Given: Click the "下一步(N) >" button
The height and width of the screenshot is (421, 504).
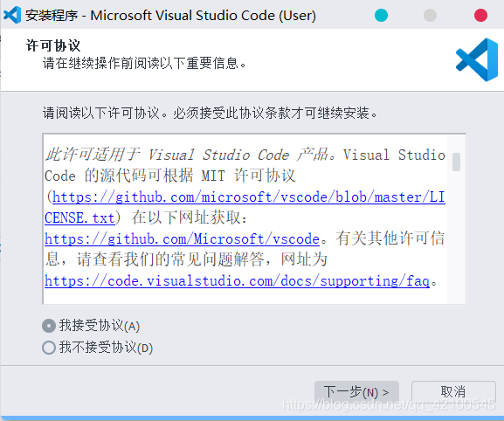Looking at the screenshot, I should pos(356,392).
